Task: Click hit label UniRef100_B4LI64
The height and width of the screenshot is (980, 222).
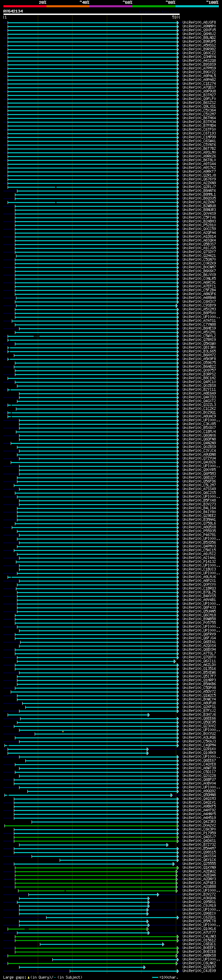Action: click(199, 508)
